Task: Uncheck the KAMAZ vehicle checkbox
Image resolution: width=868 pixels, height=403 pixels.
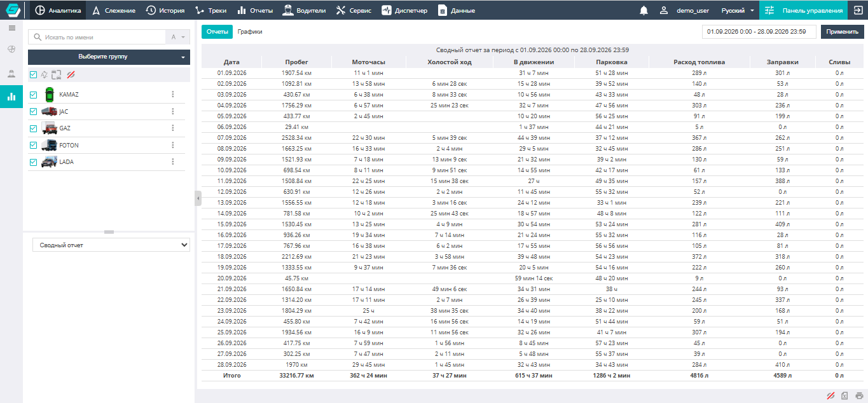Action: coord(34,95)
